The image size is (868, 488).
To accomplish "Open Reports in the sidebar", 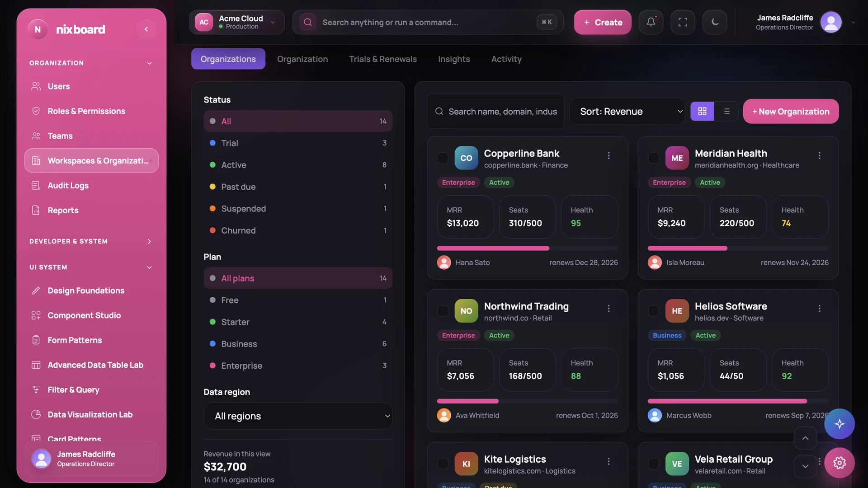I will click(x=91, y=210).
